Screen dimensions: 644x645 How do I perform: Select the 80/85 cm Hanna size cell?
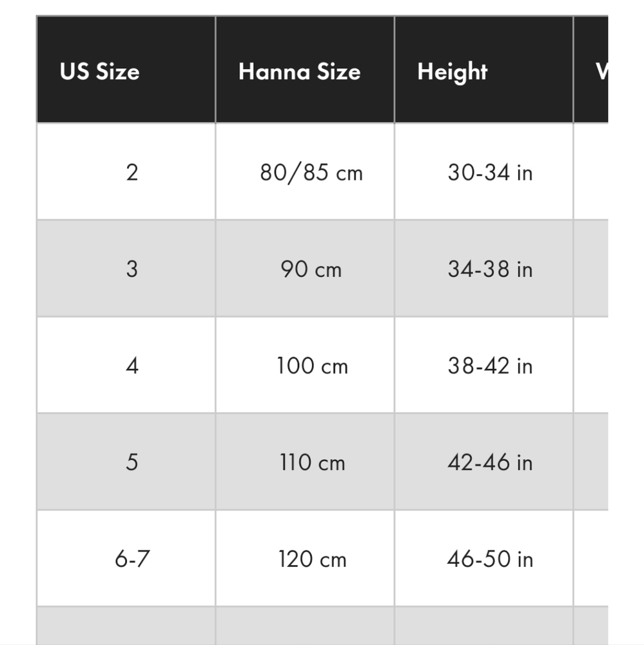(305, 172)
